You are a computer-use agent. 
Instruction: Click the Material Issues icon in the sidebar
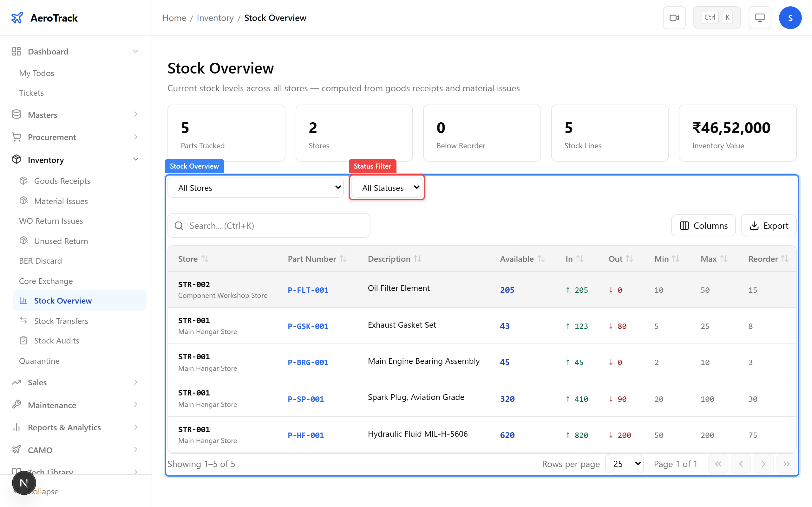click(23, 201)
